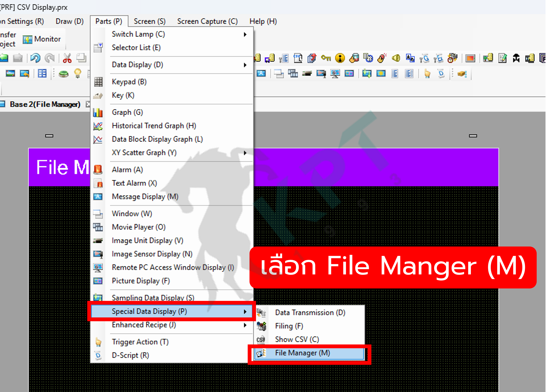Click the Sampling Data green arrows toolbar icon
Viewport: 552px width, 392px height.
click(x=367, y=73)
